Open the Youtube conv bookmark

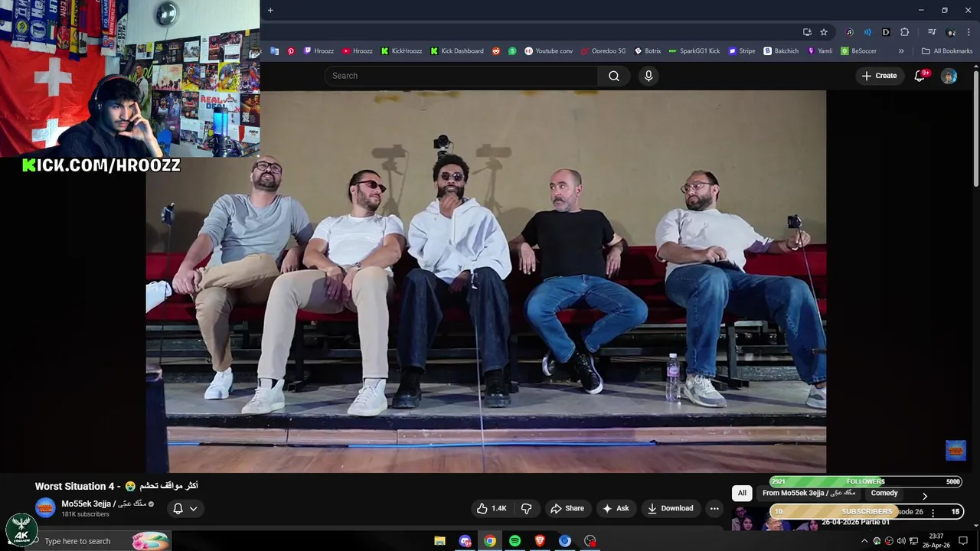(x=548, y=51)
